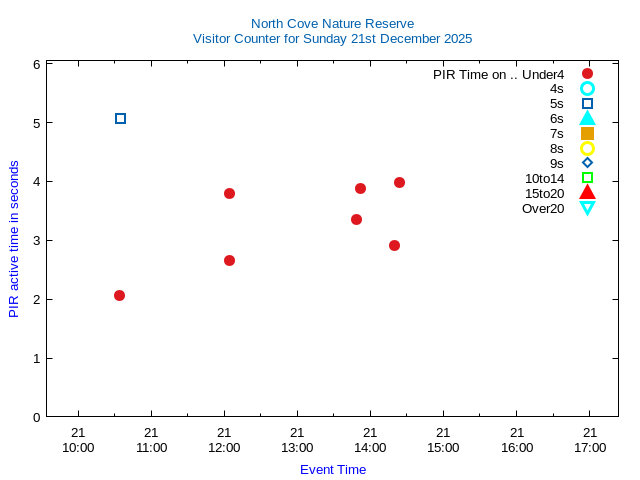Click the yellow 8s legend circle

587,148
